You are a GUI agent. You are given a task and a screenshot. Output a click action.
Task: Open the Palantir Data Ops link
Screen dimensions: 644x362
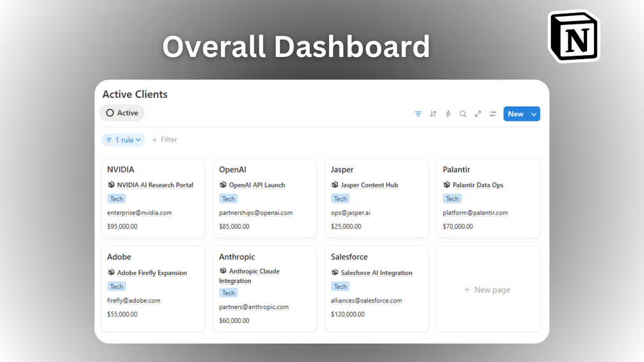(x=477, y=185)
